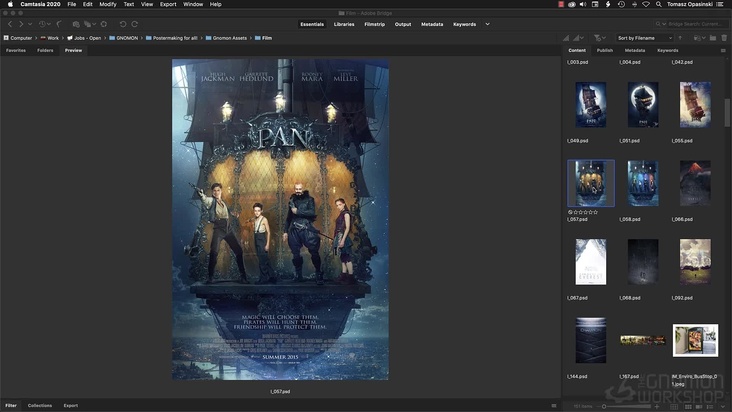Expand the workspace switcher chevron after Keywords
Screen dimensions: 732x412
pyautogui.click(x=487, y=24)
